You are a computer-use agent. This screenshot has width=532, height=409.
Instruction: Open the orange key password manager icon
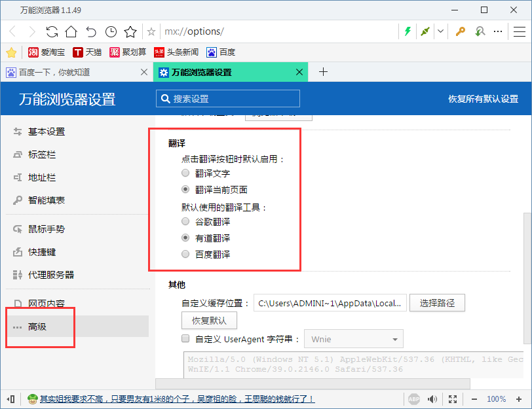460,31
